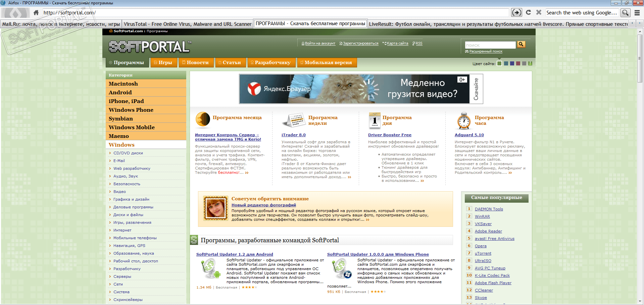Click the browser's Google search magnifier button
The width and height of the screenshot is (644, 305).
click(x=625, y=13)
